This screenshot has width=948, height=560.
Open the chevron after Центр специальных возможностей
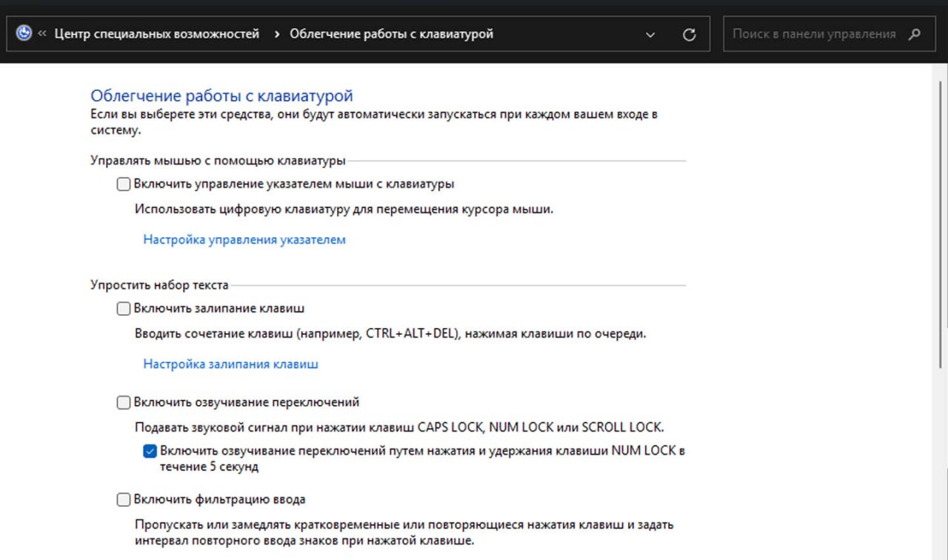276,34
